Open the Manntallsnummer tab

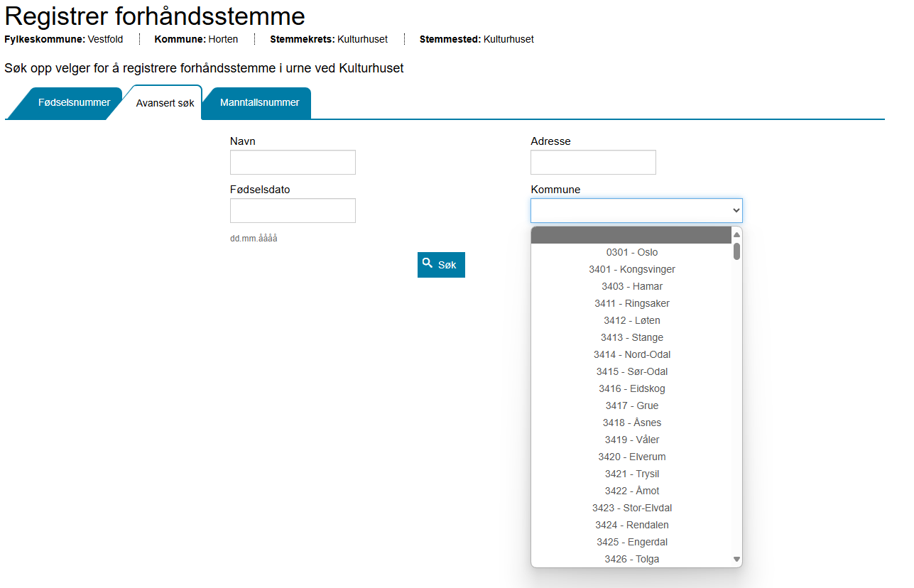[259, 103]
